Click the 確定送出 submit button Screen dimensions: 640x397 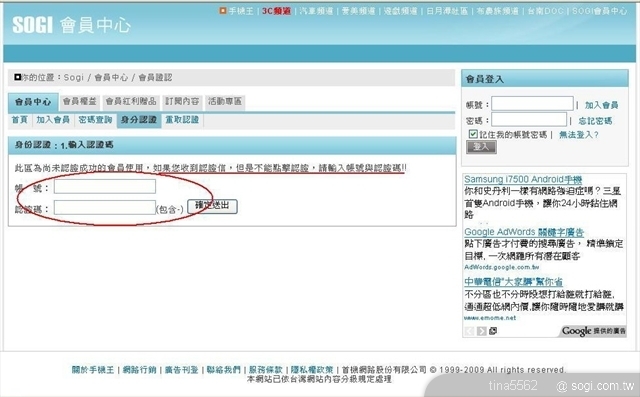(x=212, y=206)
